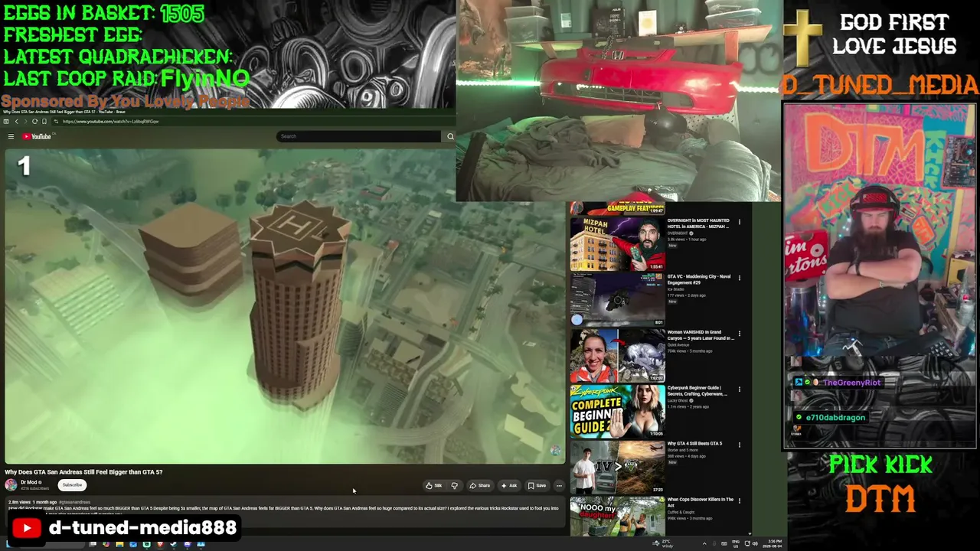Open the taskbar clock and date
980x551 pixels.
pyautogui.click(x=770, y=543)
